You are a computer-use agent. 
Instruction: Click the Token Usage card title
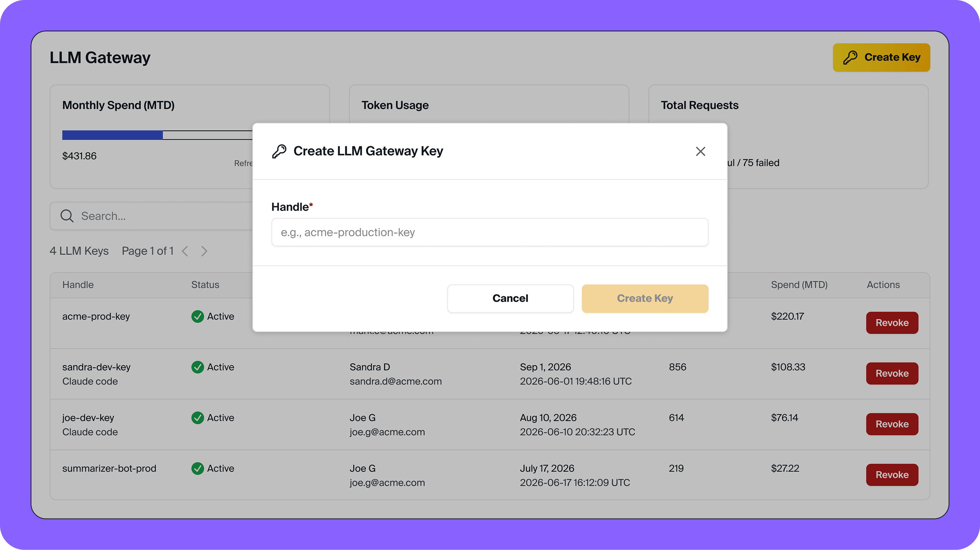coord(395,105)
